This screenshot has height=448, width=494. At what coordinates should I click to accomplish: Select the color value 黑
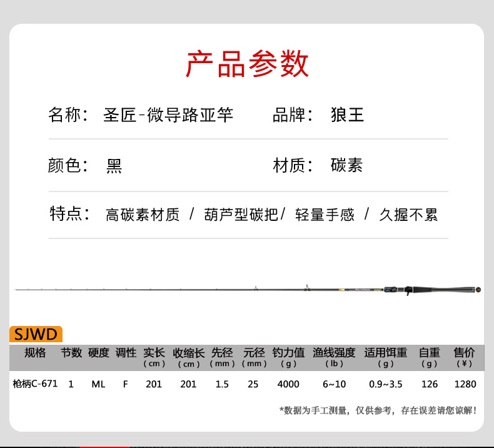tap(114, 166)
